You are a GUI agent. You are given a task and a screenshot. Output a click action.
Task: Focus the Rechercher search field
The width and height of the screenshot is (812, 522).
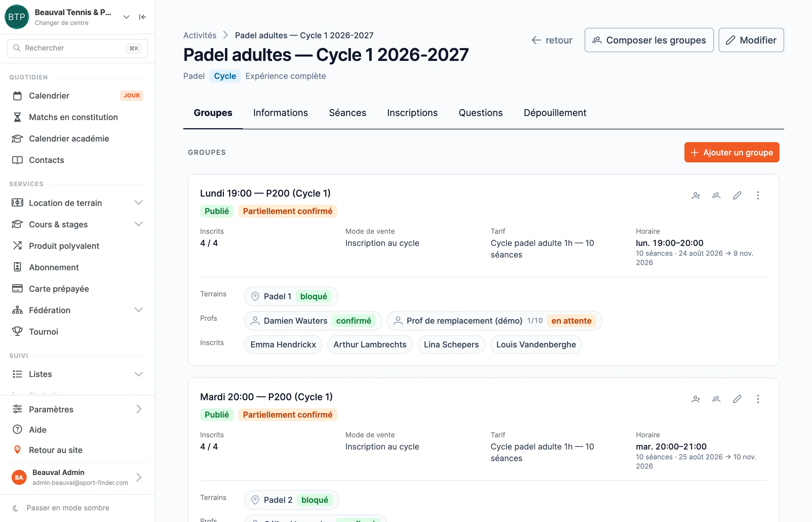click(x=77, y=48)
